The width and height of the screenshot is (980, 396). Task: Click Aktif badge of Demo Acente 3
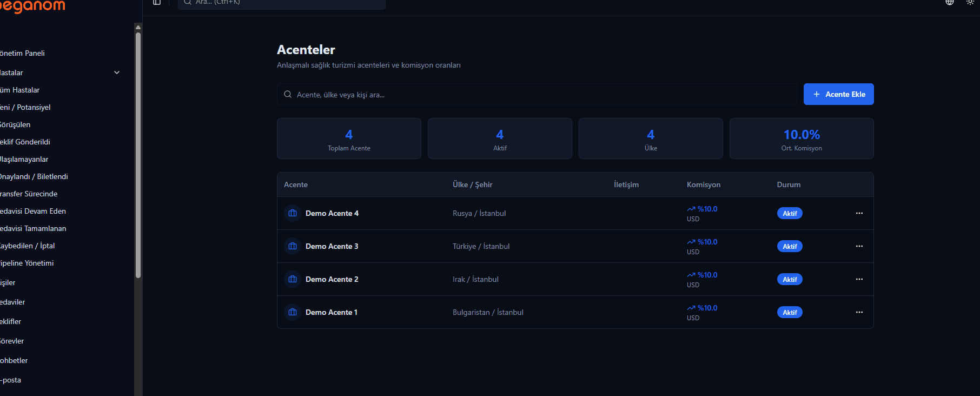[x=790, y=246]
